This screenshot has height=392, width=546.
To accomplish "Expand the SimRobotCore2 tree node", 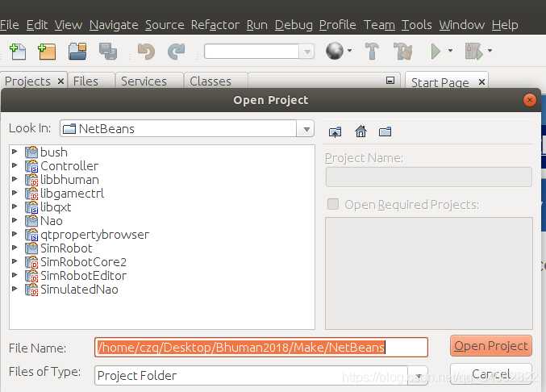I will click(15, 261).
